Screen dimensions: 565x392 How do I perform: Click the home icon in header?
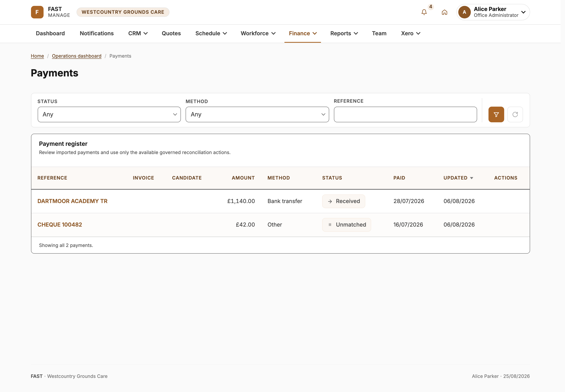click(444, 12)
